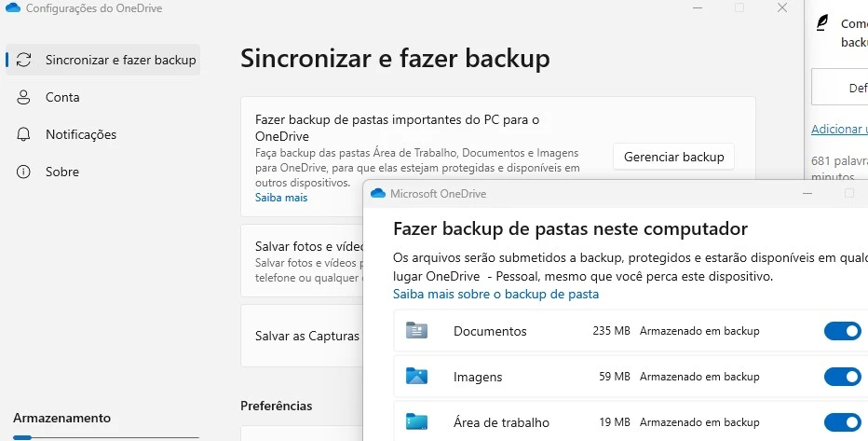
Task: Click the Fazer backup de pastas heading
Action: point(570,228)
